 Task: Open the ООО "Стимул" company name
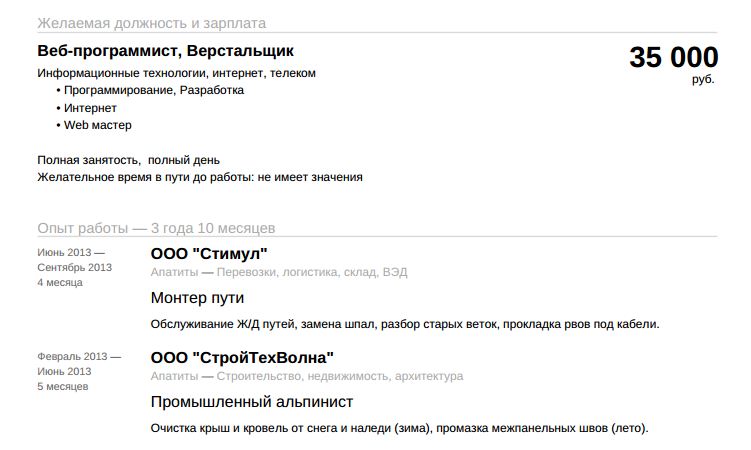pyautogui.click(x=209, y=253)
